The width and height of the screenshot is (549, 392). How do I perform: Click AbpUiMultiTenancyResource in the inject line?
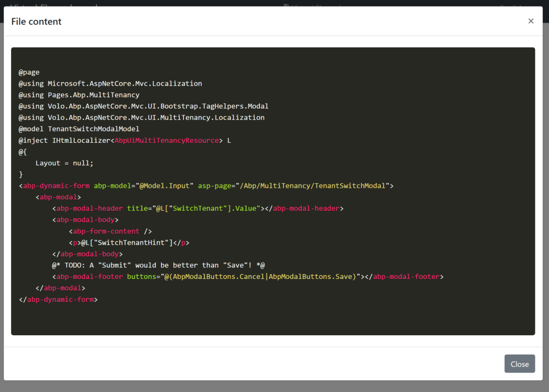tap(167, 140)
